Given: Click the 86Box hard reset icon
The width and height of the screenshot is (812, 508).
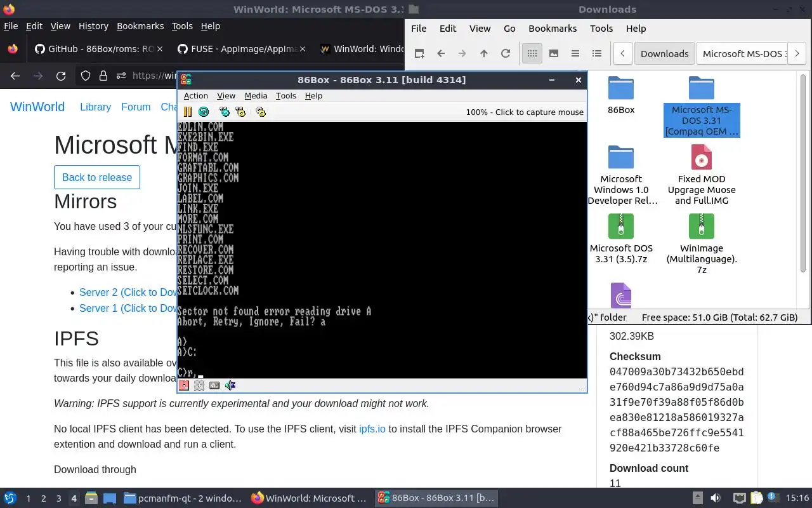Looking at the screenshot, I should coord(204,112).
